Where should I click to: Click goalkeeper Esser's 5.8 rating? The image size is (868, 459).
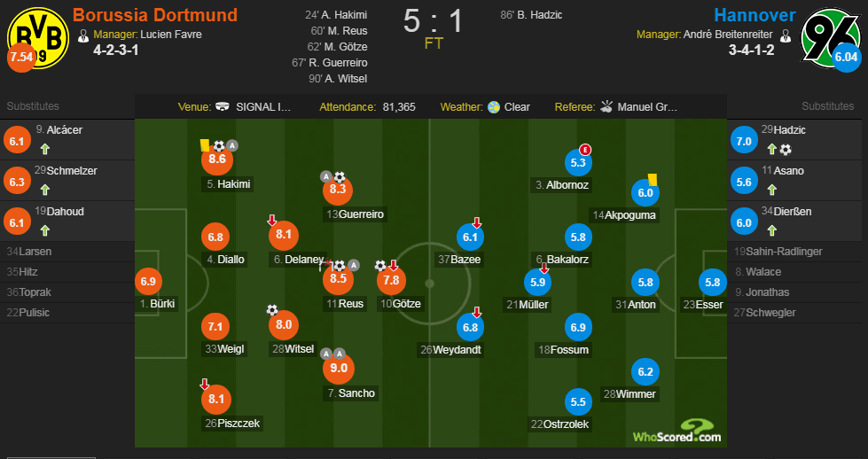(713, 282)
